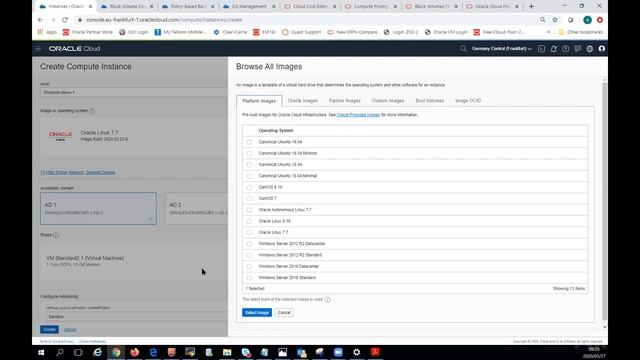Check Windows Server 2016 Standard
Screen dimensions: 640x360
coord(249,278)
